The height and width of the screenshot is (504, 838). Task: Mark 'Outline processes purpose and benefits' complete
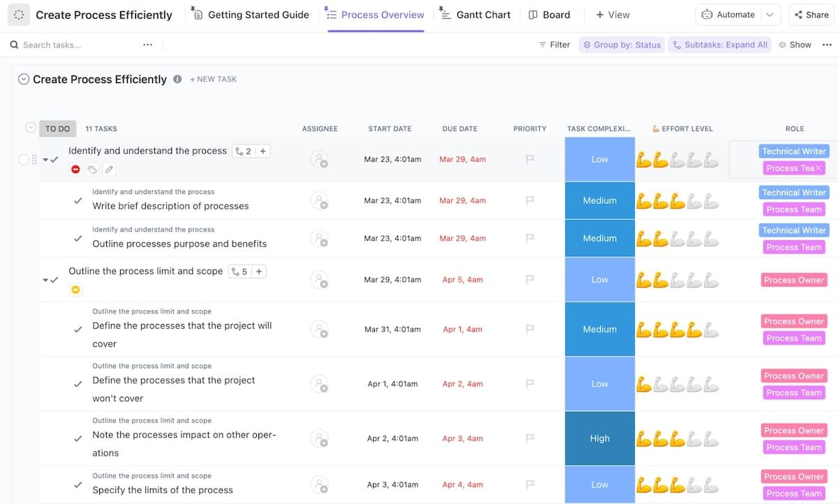[78, 238]
